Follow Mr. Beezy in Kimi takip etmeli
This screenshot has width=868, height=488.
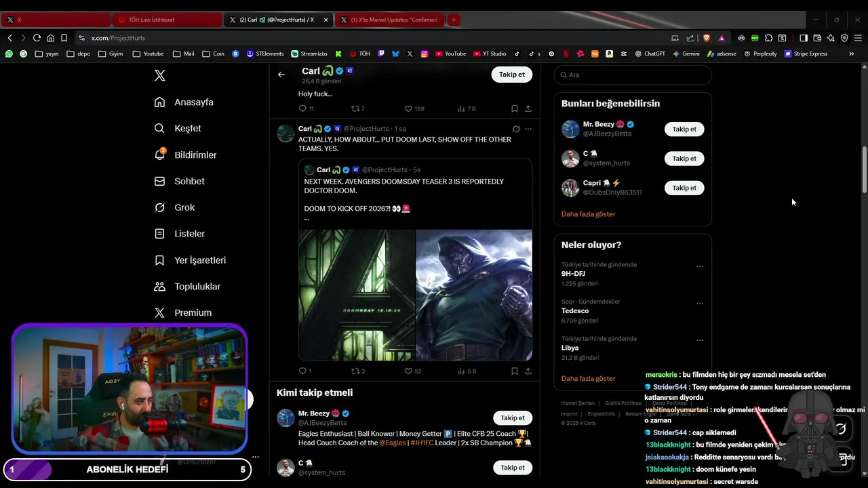point(513,418)
